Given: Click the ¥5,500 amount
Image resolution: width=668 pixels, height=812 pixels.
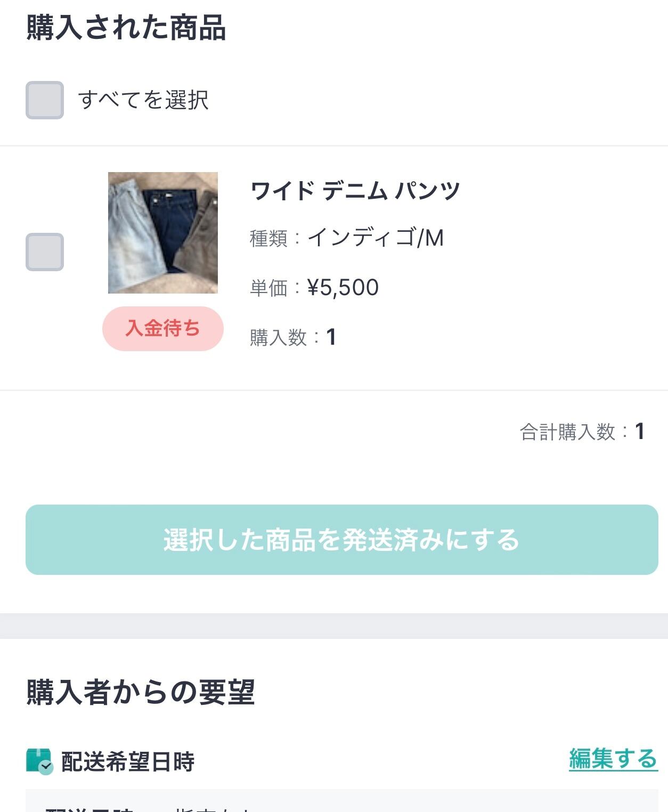Looking at the screenshot, I should click(x=344, y=288).
